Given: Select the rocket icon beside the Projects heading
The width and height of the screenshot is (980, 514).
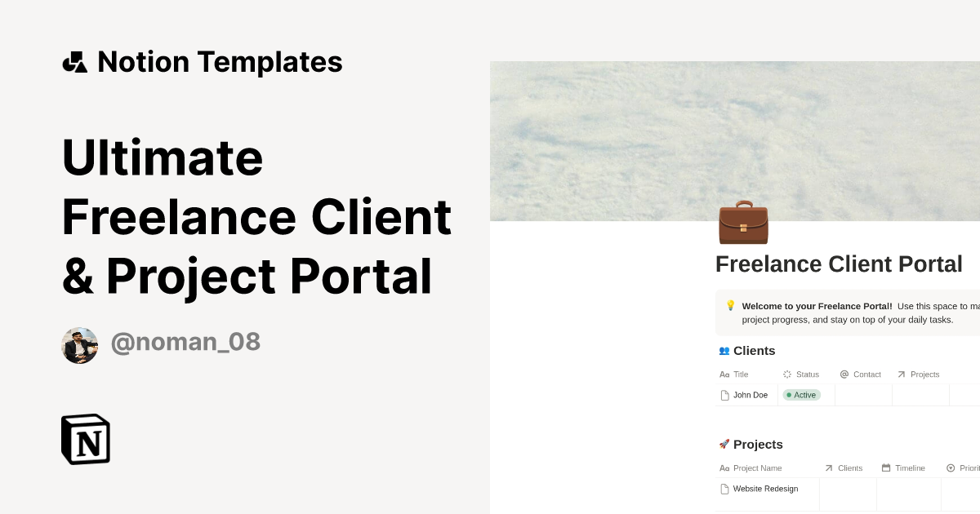Looking at the screenshot, I should [725, 444].
